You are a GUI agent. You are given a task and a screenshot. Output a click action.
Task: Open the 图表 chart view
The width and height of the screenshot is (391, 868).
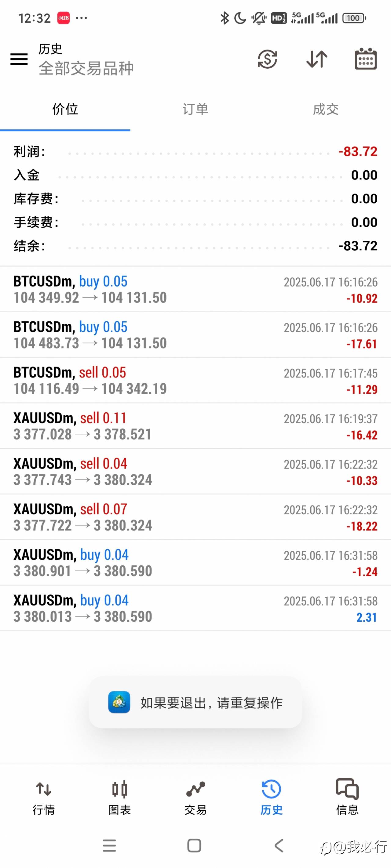(x=119, y=797)
